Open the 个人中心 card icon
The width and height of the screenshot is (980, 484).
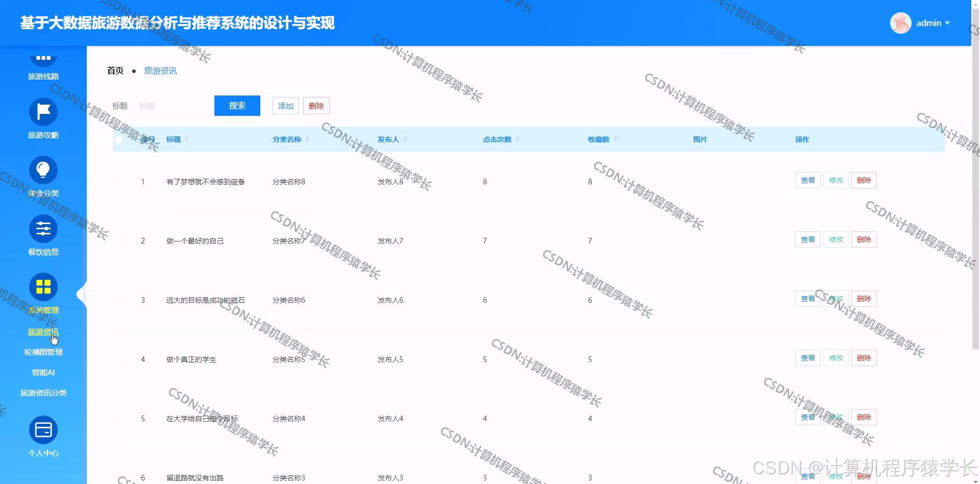pyautogui.click(x=43, y=430)
